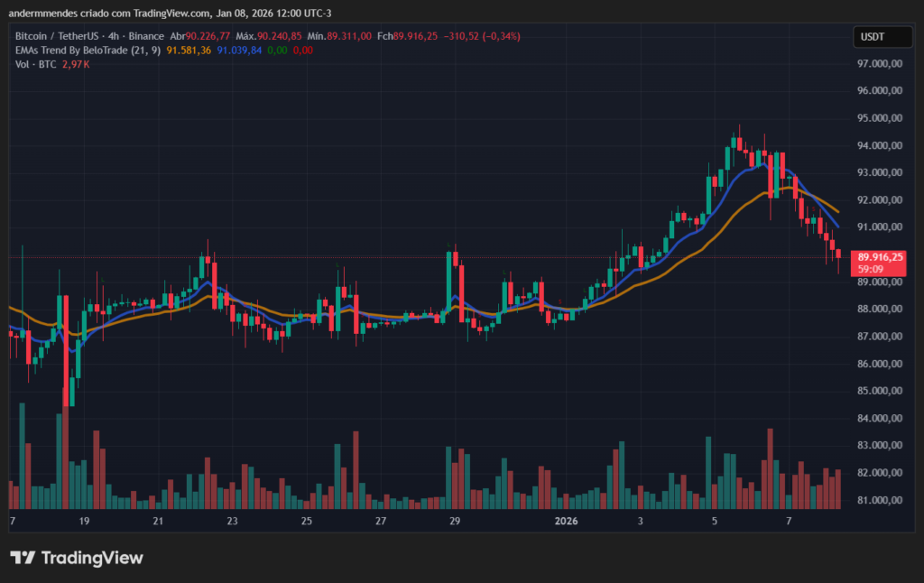The height and width of the screenshot is (583, 924).
Task: Click the 23 date label on time axis
Action: pyautogui.click(x=231, y=521)
